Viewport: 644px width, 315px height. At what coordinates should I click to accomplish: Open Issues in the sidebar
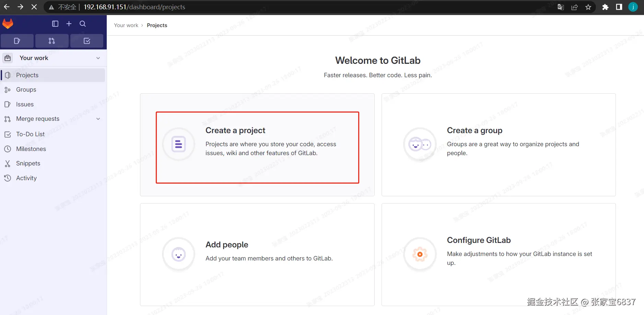tap(53, 104)
